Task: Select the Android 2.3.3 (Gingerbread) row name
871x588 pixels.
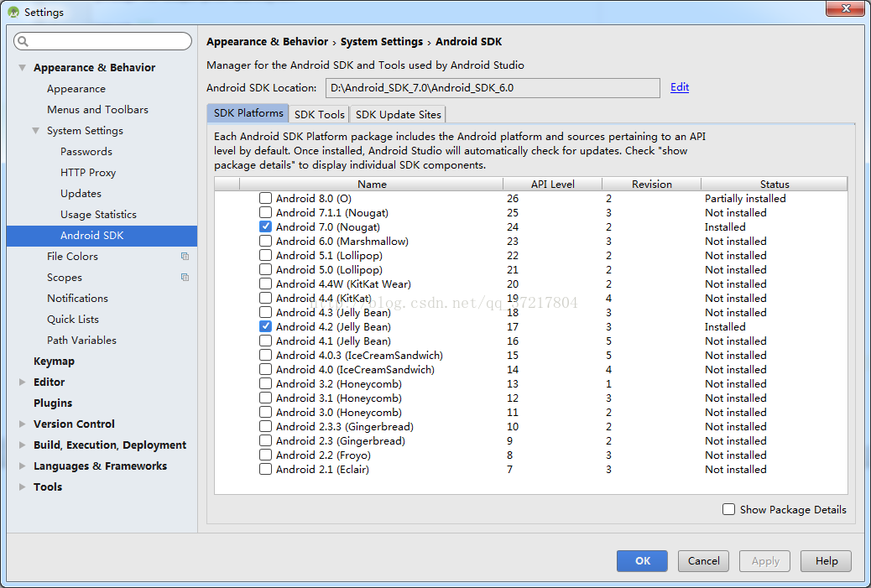Action: [x=344, y=426]
